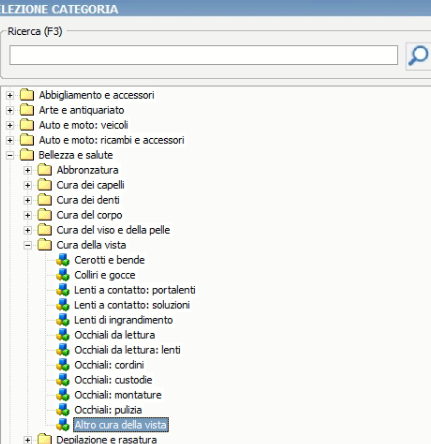The width and height of the screenshot is (431, 444).
Task: Click the Bellezza e salute folder icon
Action: pos(27,155)
